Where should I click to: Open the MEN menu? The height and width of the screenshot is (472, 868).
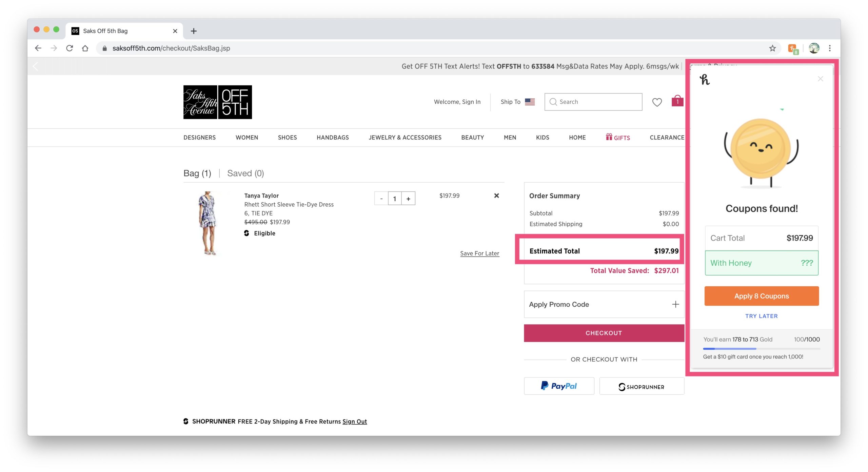pos(510,138)
